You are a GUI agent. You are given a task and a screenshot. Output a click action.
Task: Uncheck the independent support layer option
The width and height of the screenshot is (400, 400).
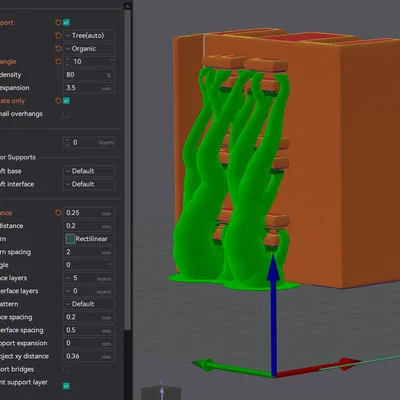(66, 386)
